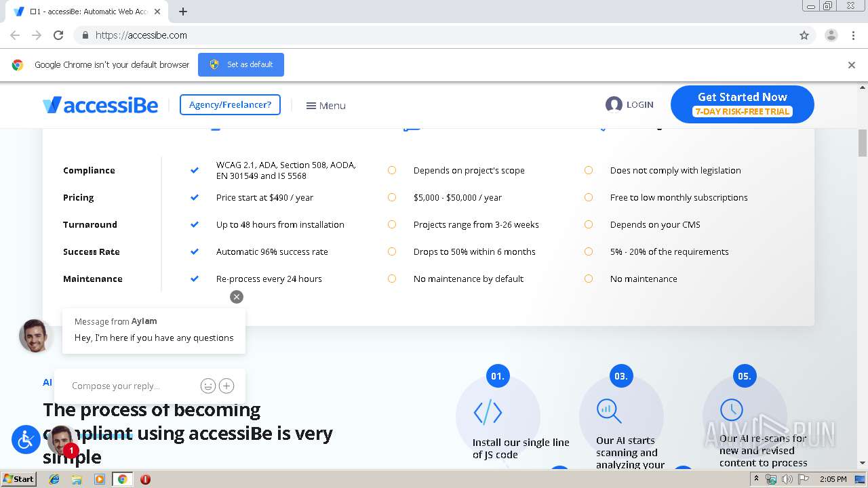
Task: Open the emoji picker in chat
Action: click(x=208, y=386)
